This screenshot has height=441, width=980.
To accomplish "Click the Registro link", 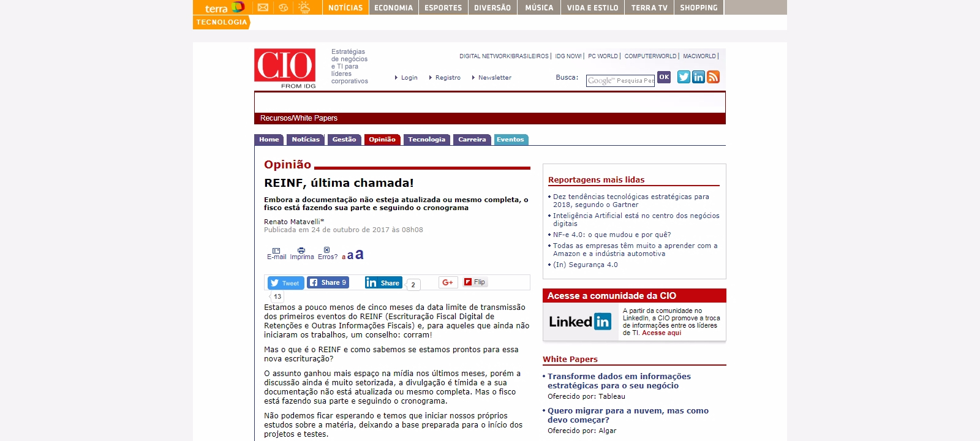I will click(x=448, y=78).
